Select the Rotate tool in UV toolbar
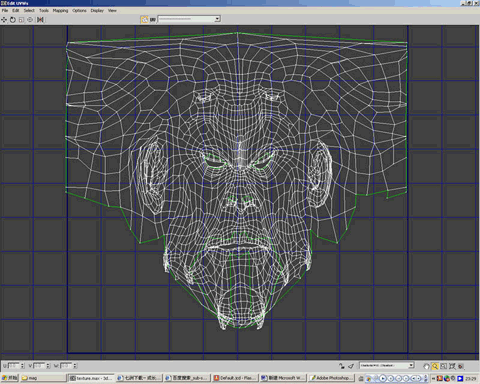Screen dimensions: 480x384 point(13,20)
